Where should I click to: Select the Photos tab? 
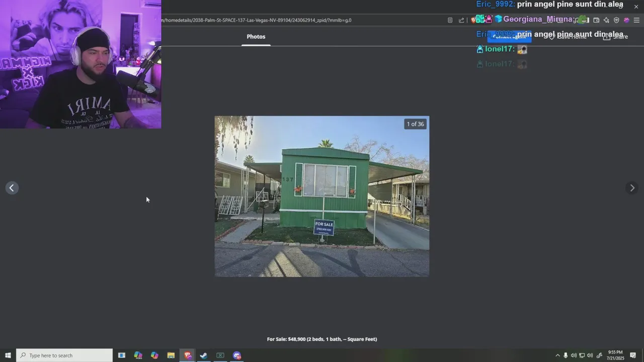256,37
